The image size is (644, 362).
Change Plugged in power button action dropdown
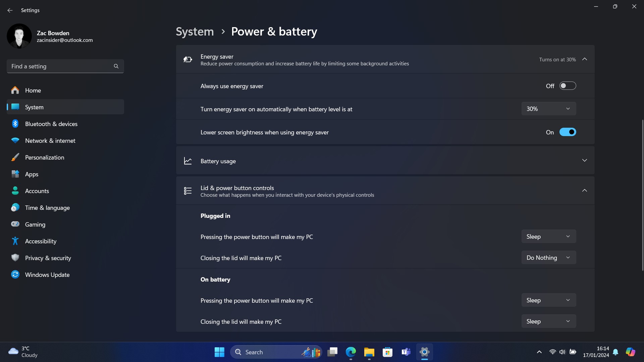(x=548, y=236)
